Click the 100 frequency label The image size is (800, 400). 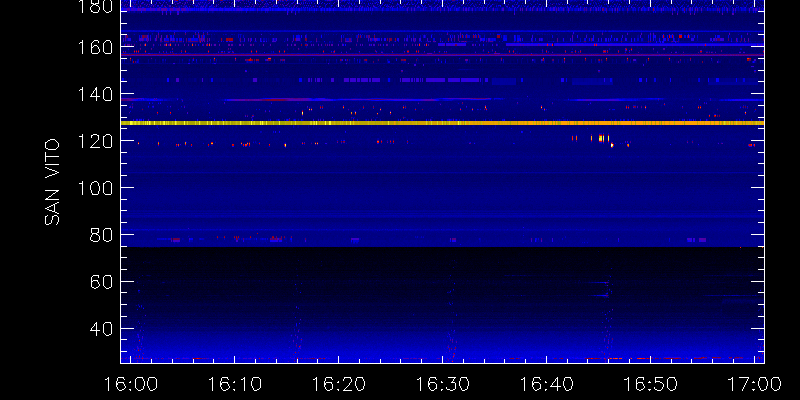(x=95, y=188)
